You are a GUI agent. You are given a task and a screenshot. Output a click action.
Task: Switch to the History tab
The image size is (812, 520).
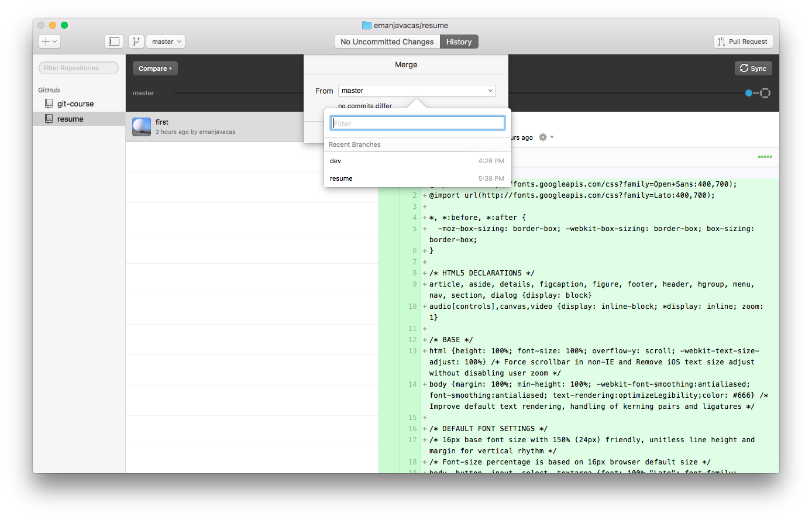pos(459,42)
